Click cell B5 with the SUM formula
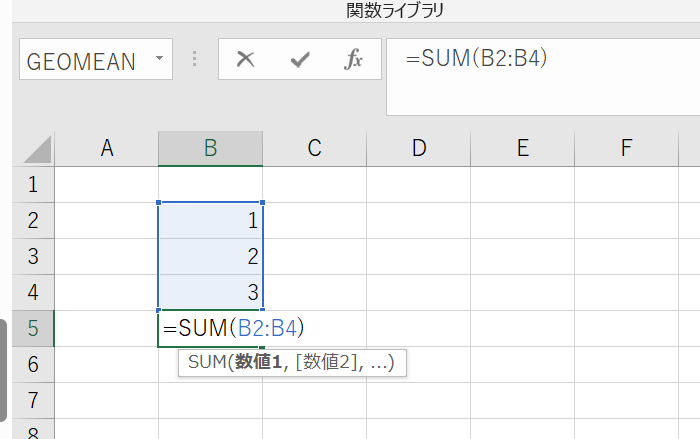Viewport: 700px width, 439px height. [x=210, y=328]
